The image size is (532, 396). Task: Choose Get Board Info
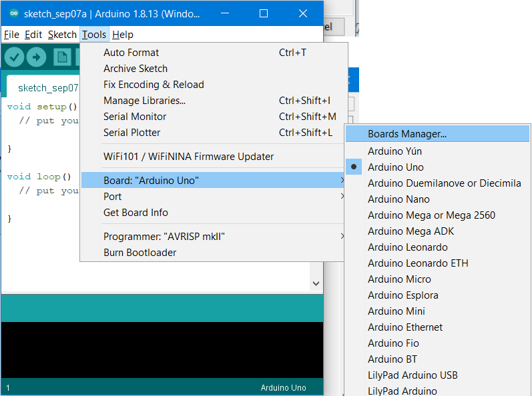pyautogui.click(x=136, y=213)
